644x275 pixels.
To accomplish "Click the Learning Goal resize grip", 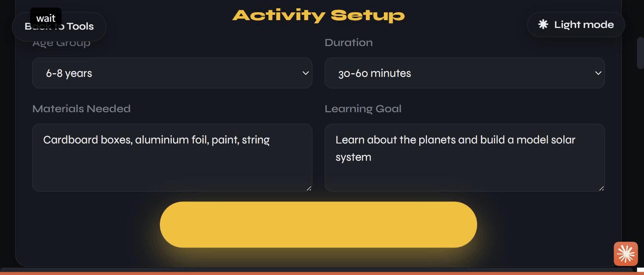I will pyautogui.click(x=602, y=188).
